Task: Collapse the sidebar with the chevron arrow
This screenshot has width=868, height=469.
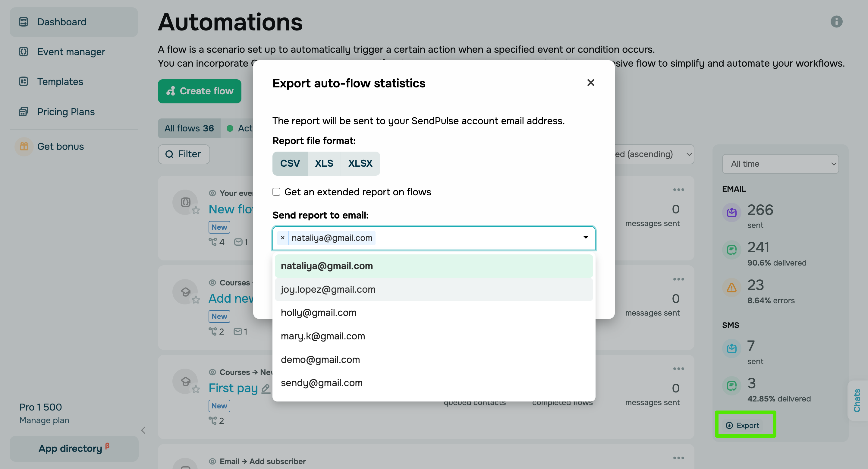Action: (x=143, y=430)
